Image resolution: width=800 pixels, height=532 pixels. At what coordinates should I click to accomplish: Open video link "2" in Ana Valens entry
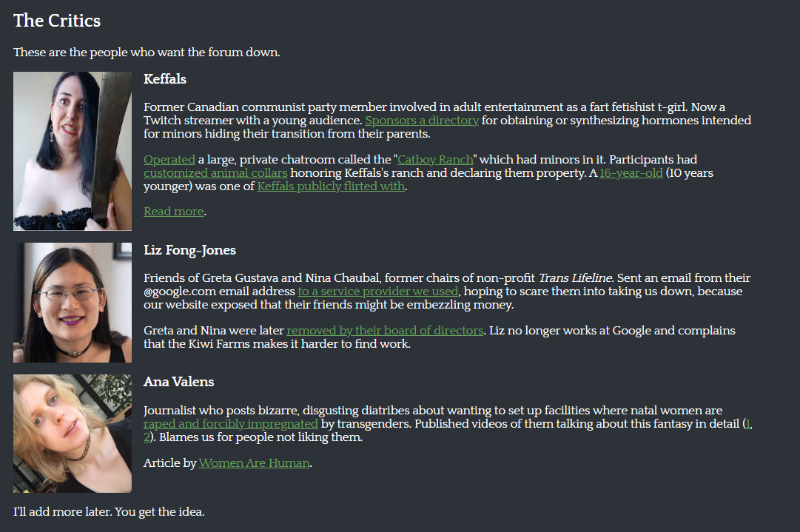coord(147,437)
